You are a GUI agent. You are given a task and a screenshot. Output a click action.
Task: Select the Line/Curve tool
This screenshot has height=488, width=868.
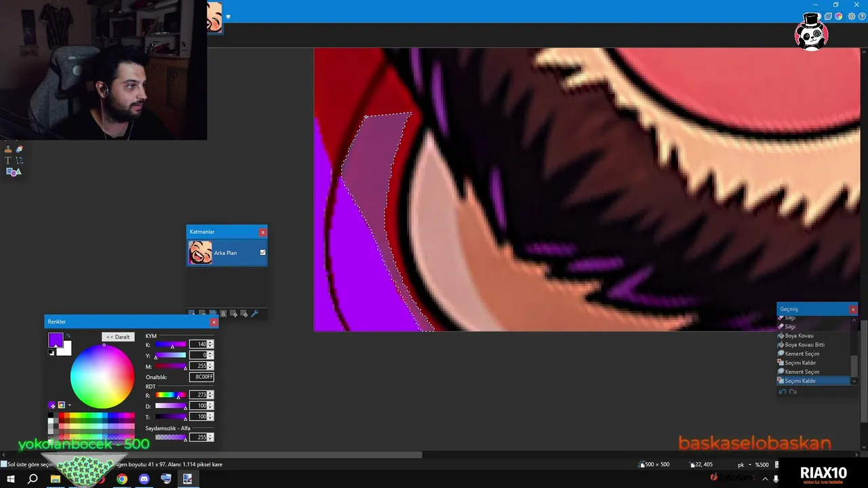point(19,161)
